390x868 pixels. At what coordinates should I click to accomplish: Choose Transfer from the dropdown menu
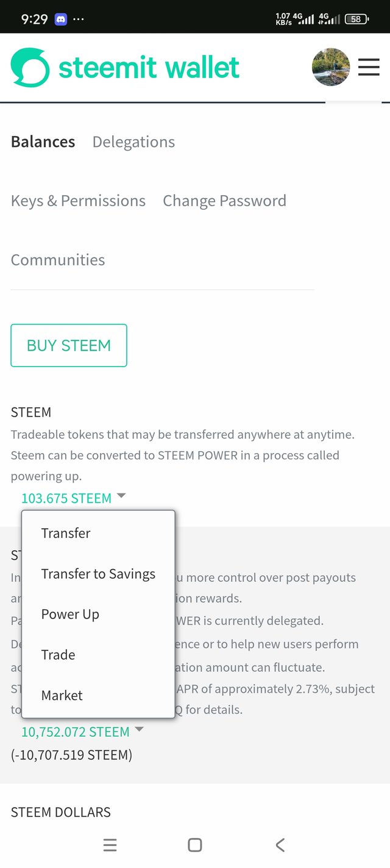tap(66, 533)
